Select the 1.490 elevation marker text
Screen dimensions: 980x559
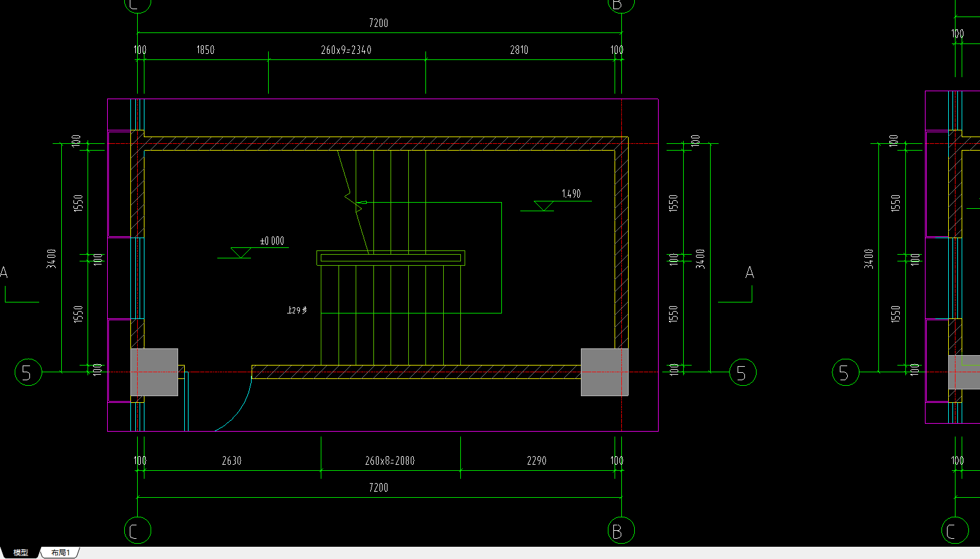571,193
